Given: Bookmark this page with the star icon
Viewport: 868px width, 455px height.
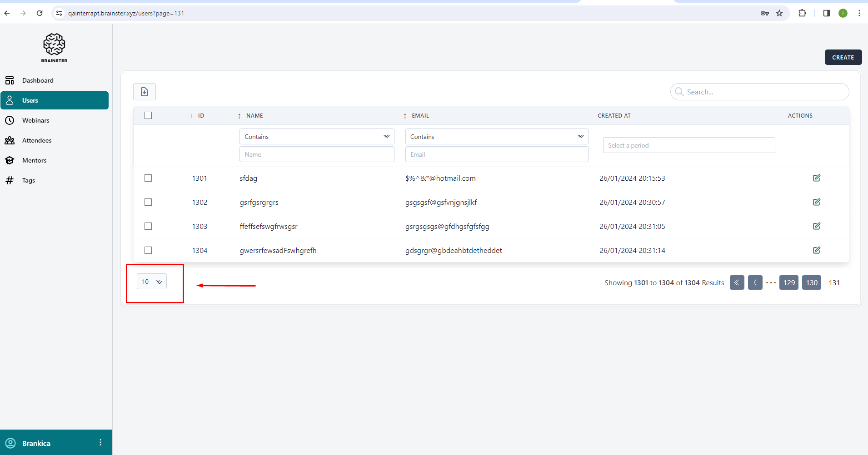Looking at the screenshot, I should pos(779,13).
